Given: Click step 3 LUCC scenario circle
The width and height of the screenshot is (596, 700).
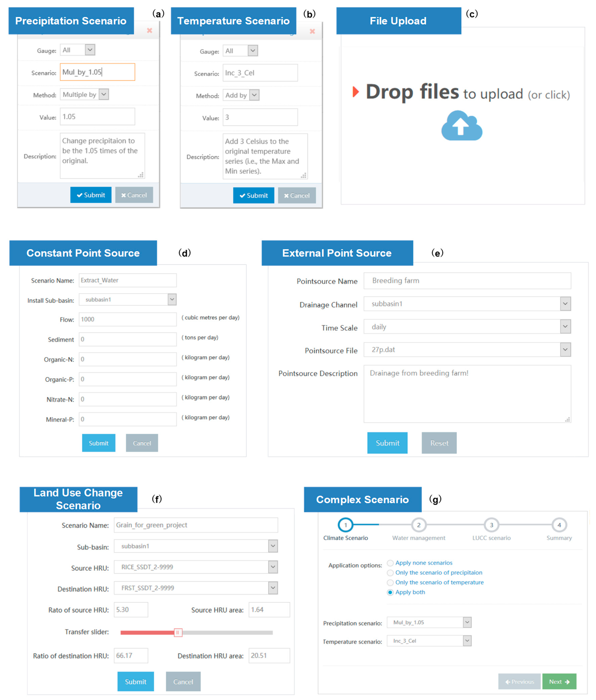Looking at the screenshot, I should click(x=491, y=525).
